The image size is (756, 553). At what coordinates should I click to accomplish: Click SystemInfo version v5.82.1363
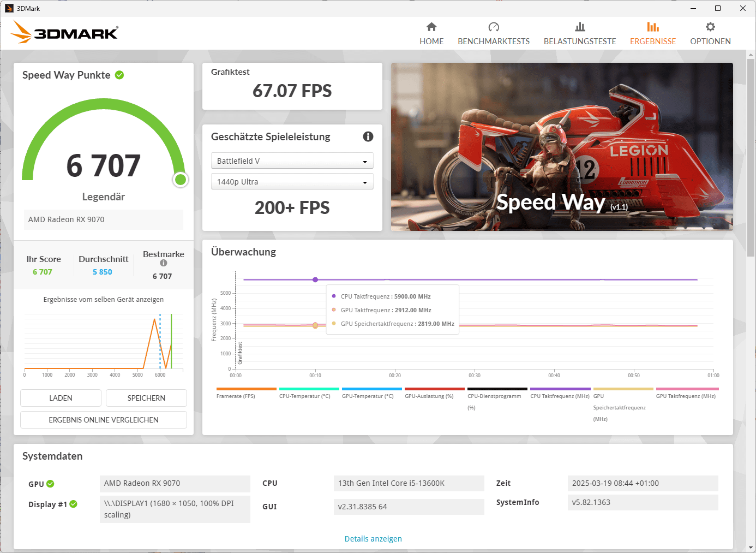[x=643, y=502]
